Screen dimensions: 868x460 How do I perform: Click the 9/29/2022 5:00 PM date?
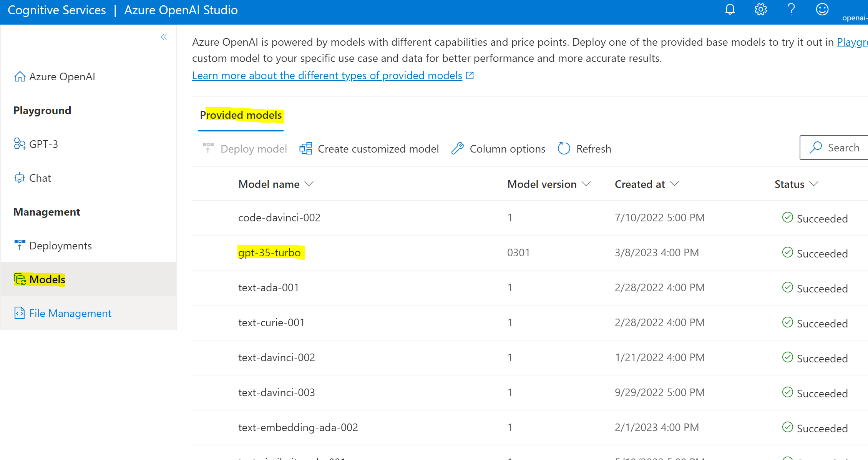[x=660, y=392]
